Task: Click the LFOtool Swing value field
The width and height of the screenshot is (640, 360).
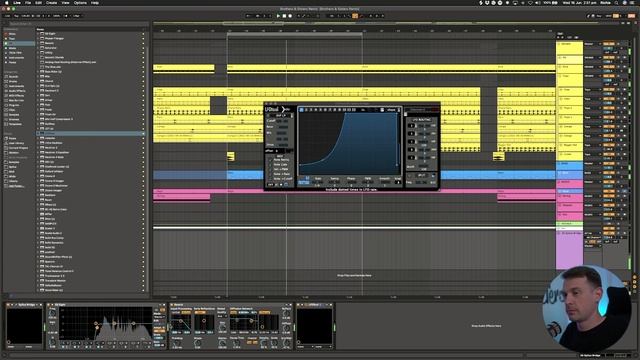Action: click(x=334, y=183)
